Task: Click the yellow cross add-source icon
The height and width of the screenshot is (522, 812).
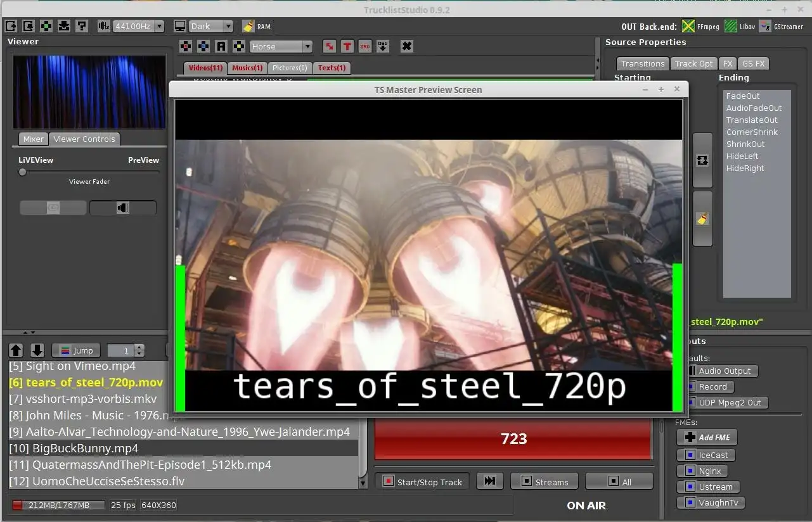Action: pyautogui.click(x=238, y=46)
